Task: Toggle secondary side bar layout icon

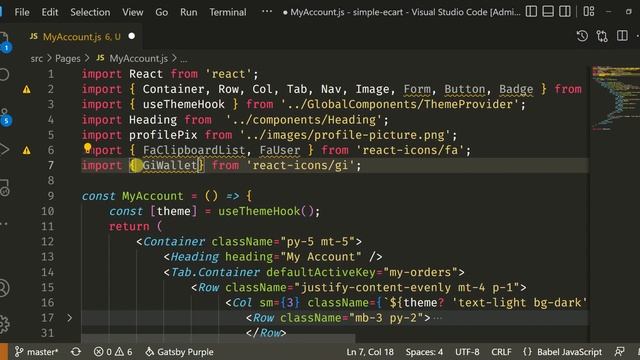Action: click(x=564, y=11)
